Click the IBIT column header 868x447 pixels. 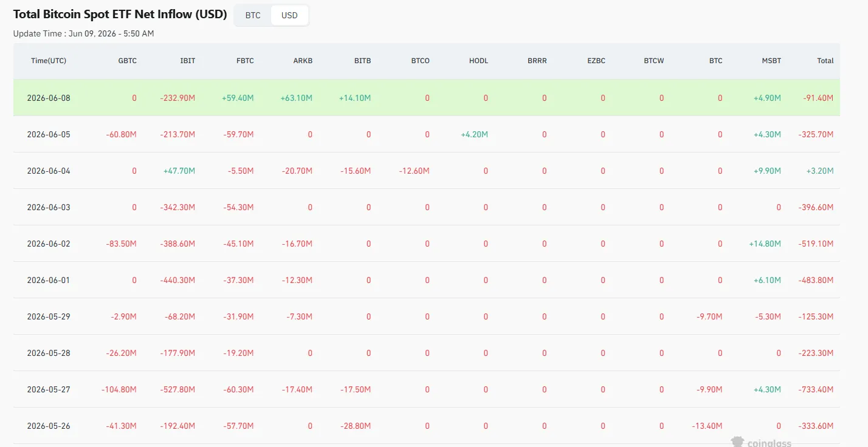188,61
